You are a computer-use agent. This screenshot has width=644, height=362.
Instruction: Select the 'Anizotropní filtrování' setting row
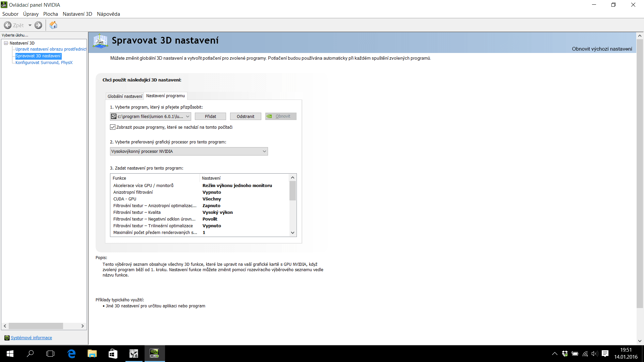coord(200,192)
